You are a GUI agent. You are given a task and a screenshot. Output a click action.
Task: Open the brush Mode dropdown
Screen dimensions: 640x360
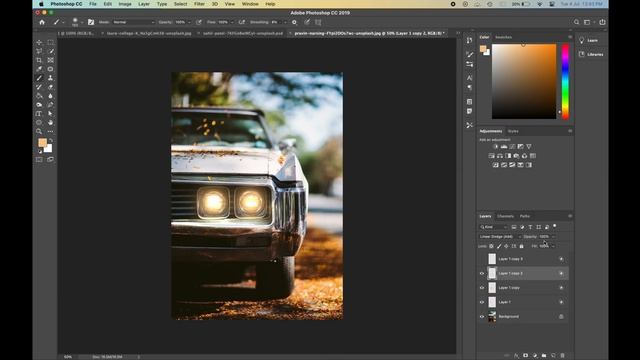(133, 22)
